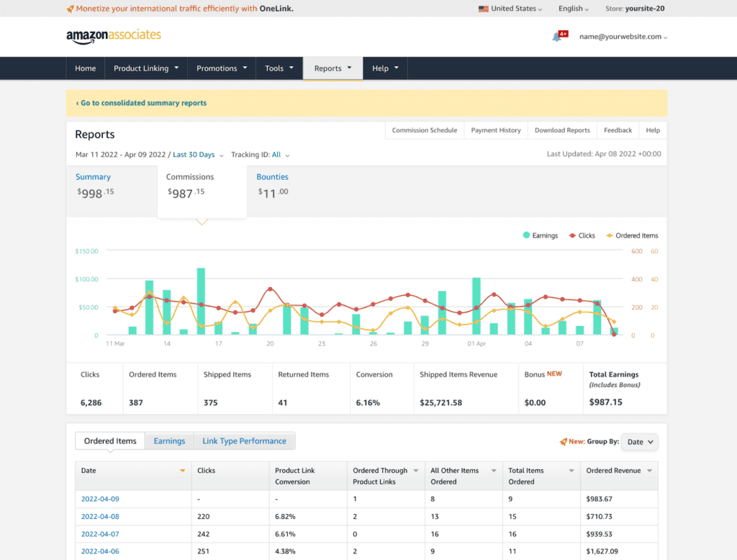Click the United States flag icon

click(483, 9)
